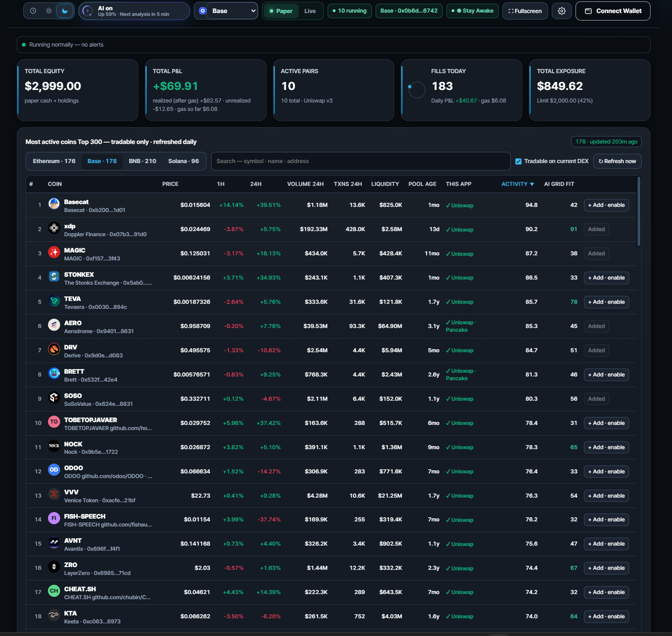Image resolution: width=672 pixels, height=636 pixels.
Task: Click the ZRO coin logo
Action: 54,567
